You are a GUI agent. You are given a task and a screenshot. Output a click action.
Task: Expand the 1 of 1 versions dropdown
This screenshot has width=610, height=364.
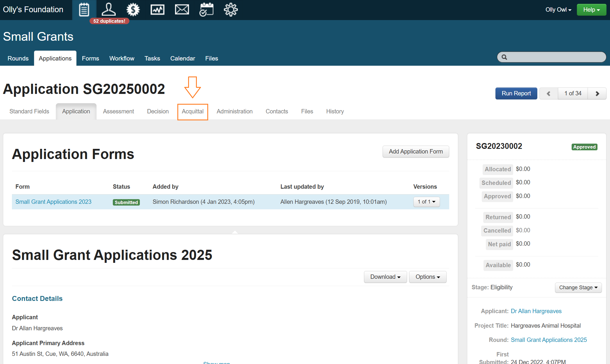point(426,202)
